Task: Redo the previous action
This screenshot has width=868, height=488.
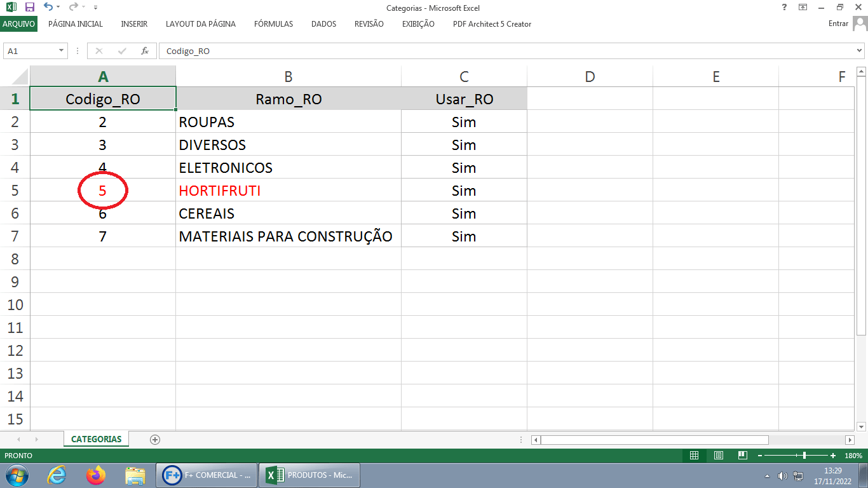Action: (x=73, y=8)
